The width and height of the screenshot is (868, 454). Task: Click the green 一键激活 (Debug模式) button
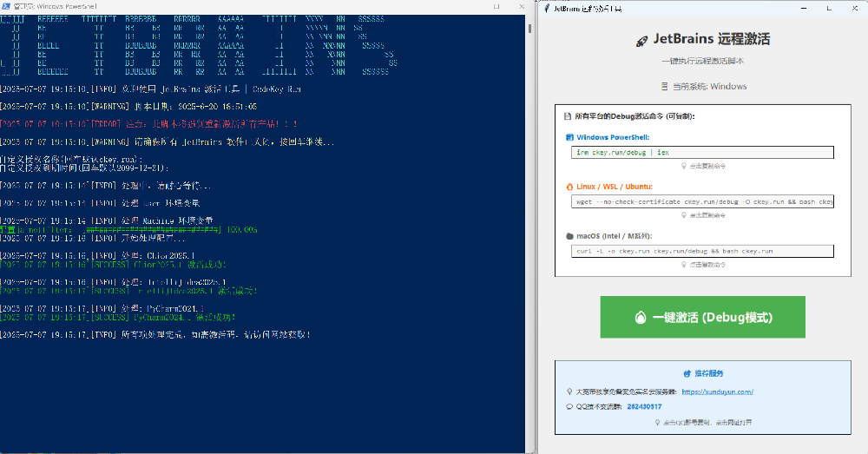[702, 317]
